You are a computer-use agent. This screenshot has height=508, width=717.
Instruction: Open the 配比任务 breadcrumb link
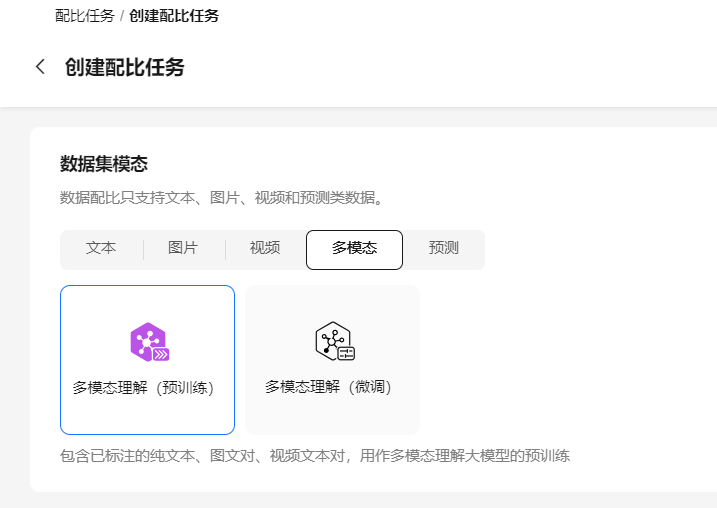pyautogui.click(x=84, y=16)
